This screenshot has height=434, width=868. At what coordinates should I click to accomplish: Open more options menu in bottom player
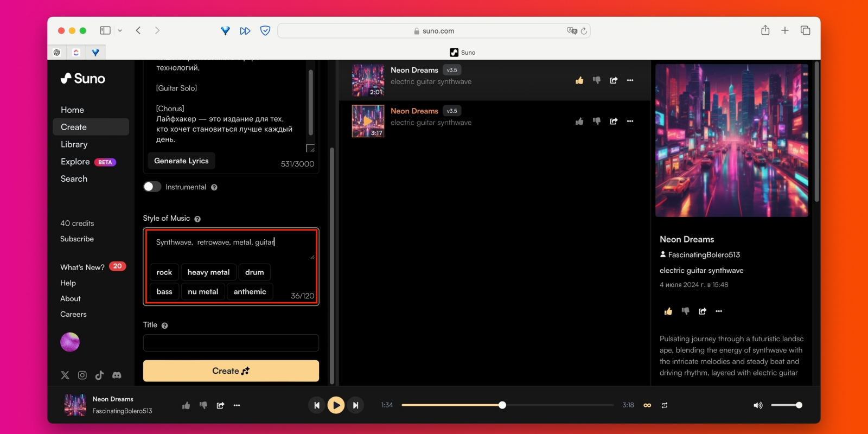tap(237, 405)
